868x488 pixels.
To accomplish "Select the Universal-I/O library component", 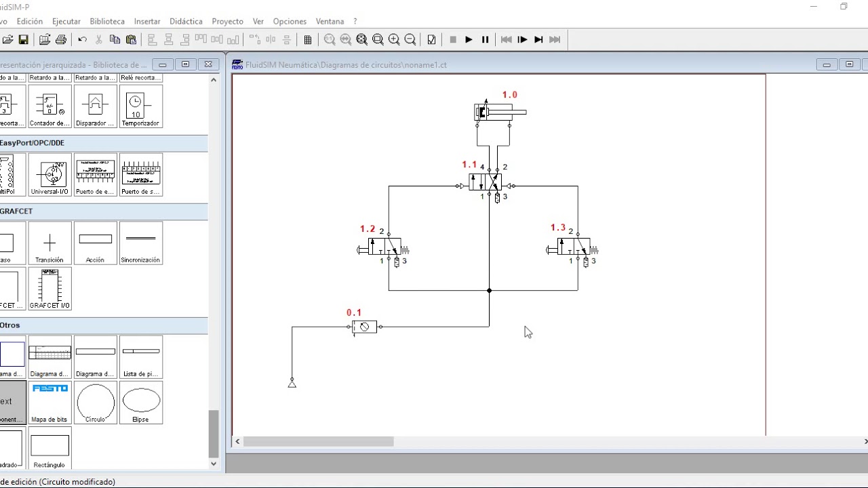I will pyautogui.click(x=50, y=175).
